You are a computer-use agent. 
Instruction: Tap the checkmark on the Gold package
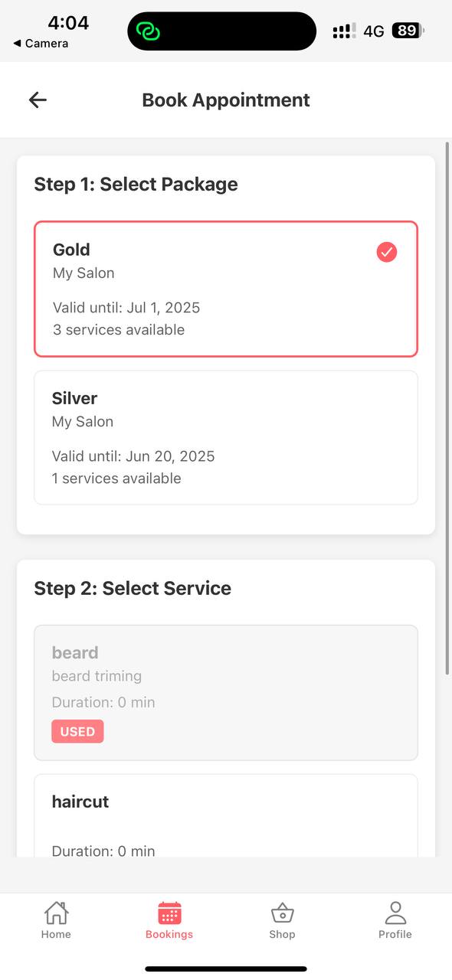pyautogui.click(x=386, y=252)
